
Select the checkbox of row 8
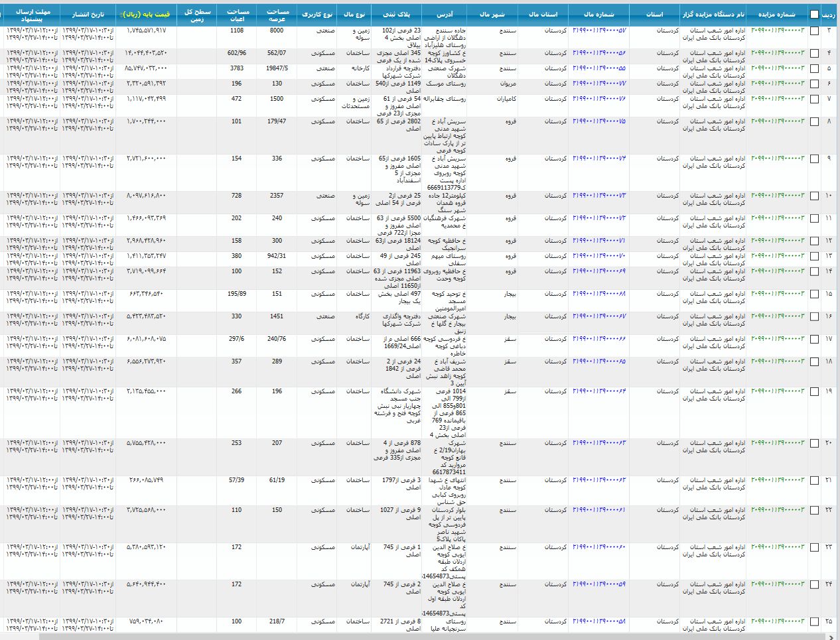(x=814, y=122)
